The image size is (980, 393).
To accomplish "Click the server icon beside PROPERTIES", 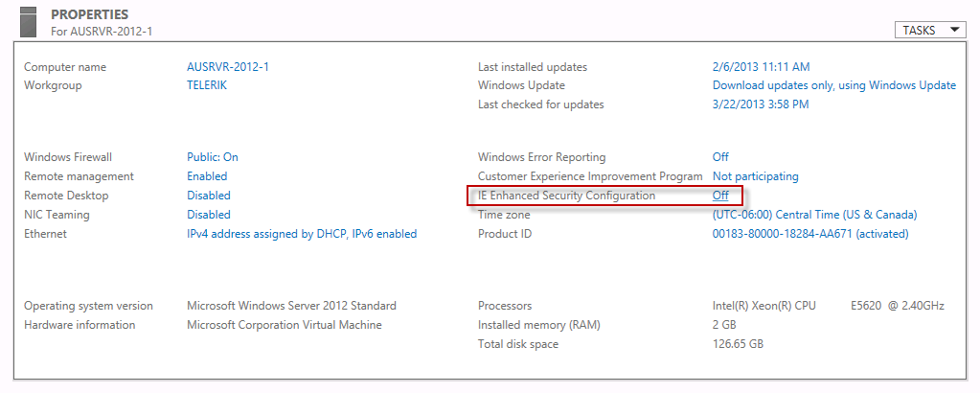I will tap(28, 21).
